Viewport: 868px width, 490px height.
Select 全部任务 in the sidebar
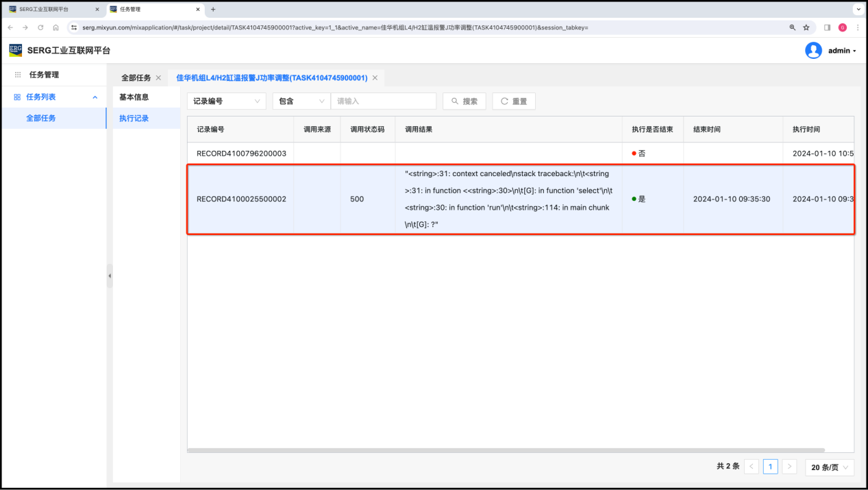tap(41, 119)
